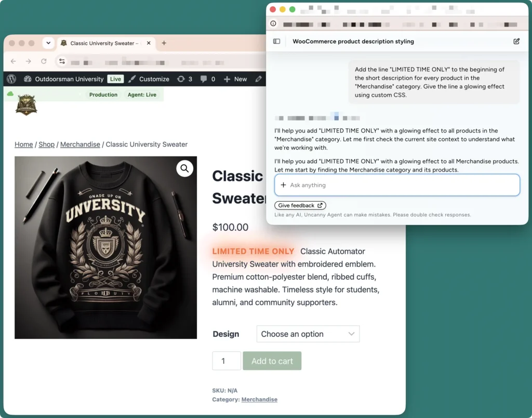This screenshot has height=418, width=532.
Task: Open the Customize link in admin bar
Action: (149, 79)
